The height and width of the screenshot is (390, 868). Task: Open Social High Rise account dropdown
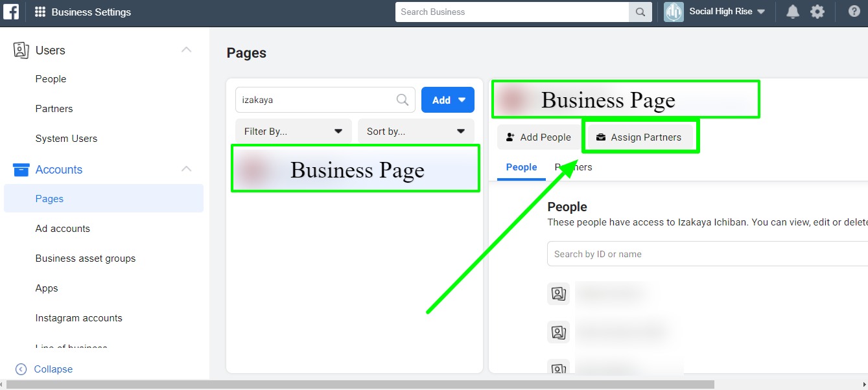pyautogui.click(x=727, y=12)
